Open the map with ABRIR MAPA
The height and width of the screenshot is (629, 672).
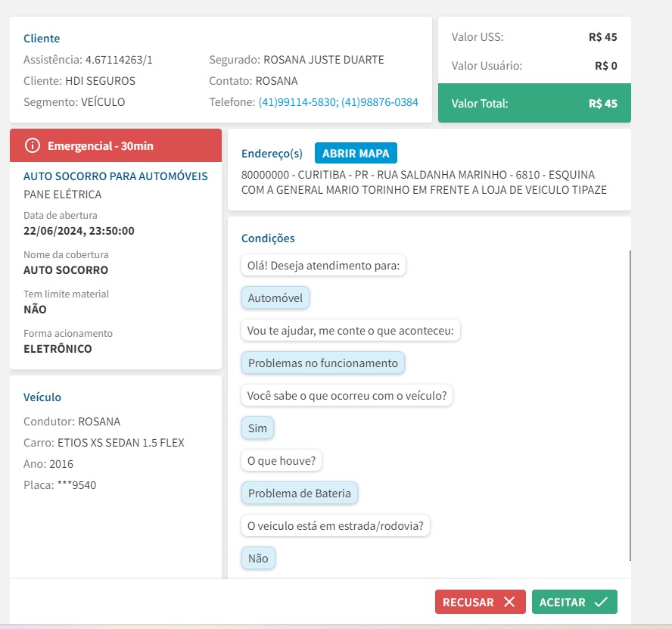pyautogui.click(x=356, y=154)
